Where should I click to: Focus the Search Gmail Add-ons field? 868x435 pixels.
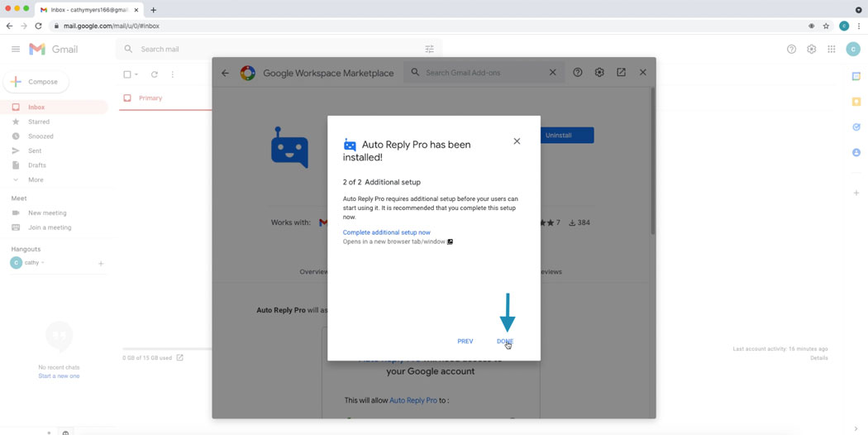482,73
